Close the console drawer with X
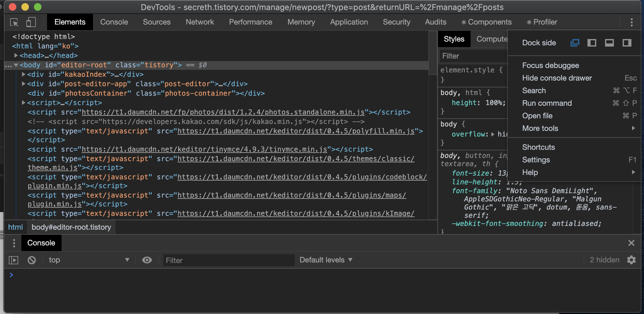Image resolution: width=644 pixels, height=314 pixels. (631, 243)
